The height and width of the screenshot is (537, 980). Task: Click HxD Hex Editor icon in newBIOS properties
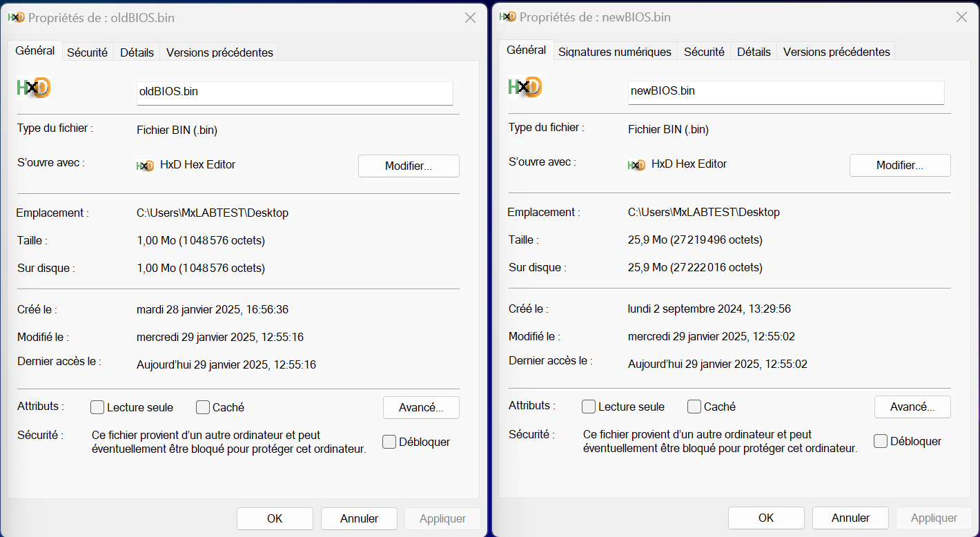tap(636, 165)
